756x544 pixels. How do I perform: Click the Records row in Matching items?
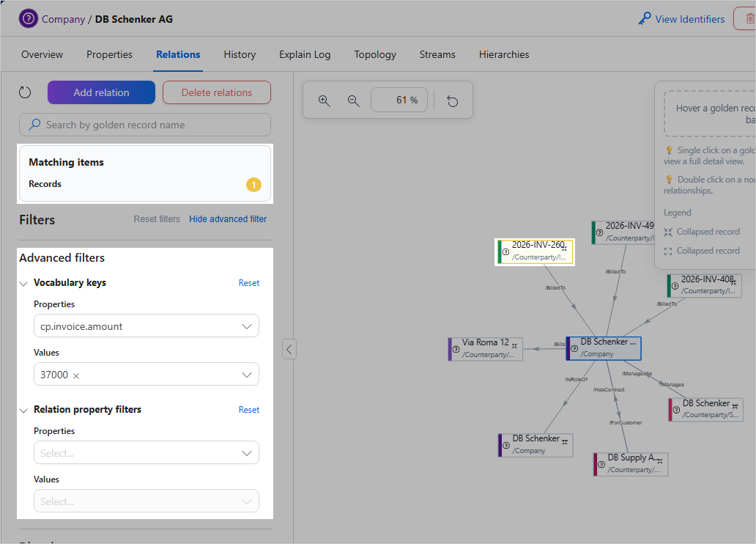144,185
